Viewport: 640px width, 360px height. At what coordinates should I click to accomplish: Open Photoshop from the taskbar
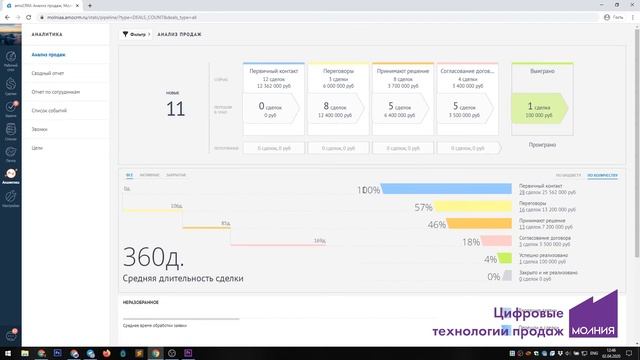point(58,353)
